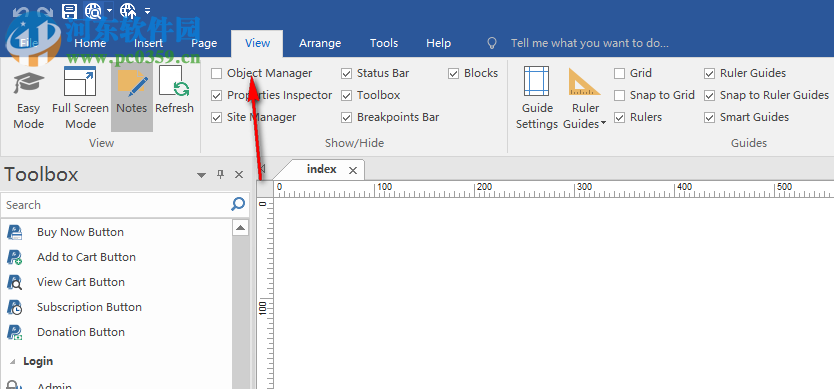Pin the Toolbox panel
Image resolution: width=834 pixels, height=389 pixels.
tap(221, 174)
